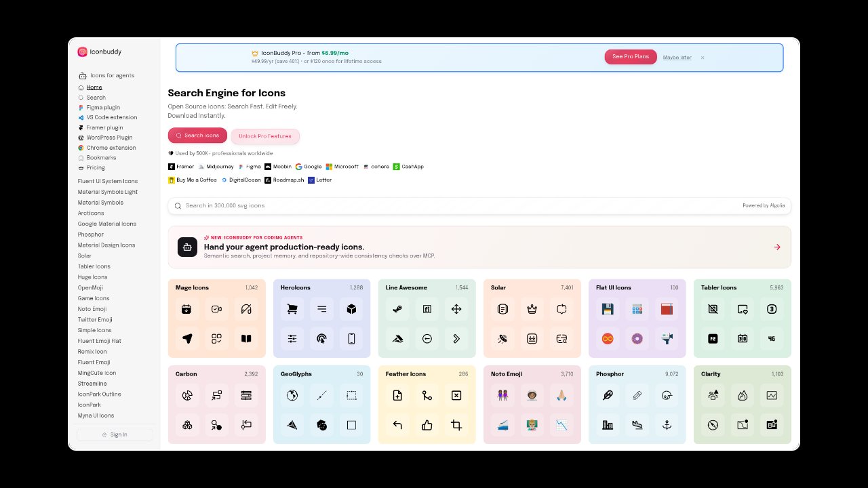
Task: Click the donut icon in Flat UI Icons
Action: [x=637, y=339]
